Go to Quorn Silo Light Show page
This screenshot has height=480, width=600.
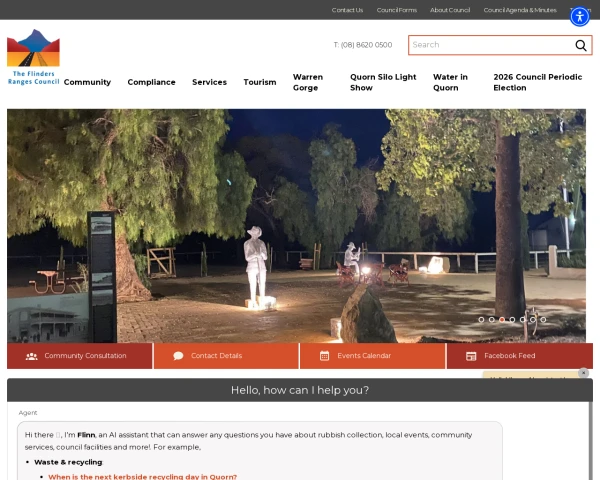point(383,82)
